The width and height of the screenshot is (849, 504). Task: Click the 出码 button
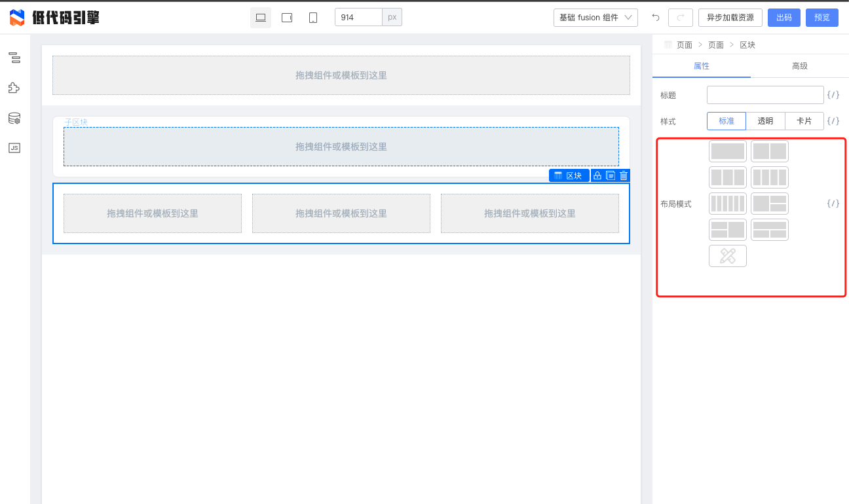[783, 18]
